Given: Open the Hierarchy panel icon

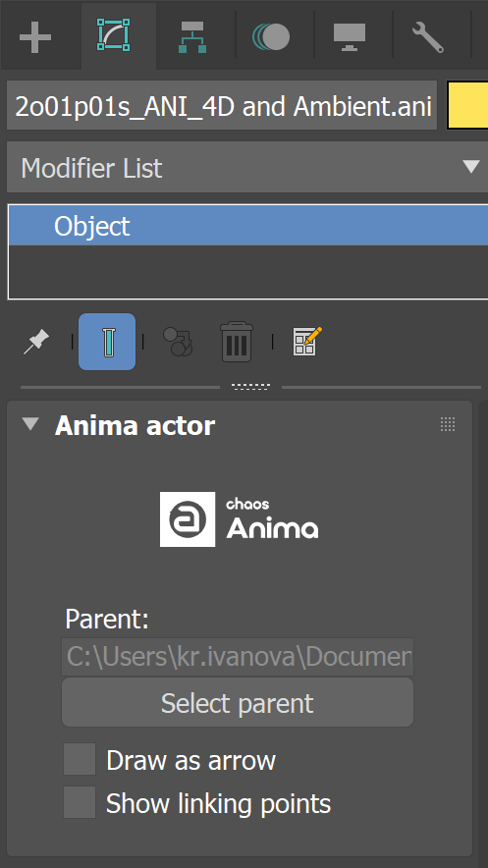Looking at the screenshot, I should [x=192, y=37].
